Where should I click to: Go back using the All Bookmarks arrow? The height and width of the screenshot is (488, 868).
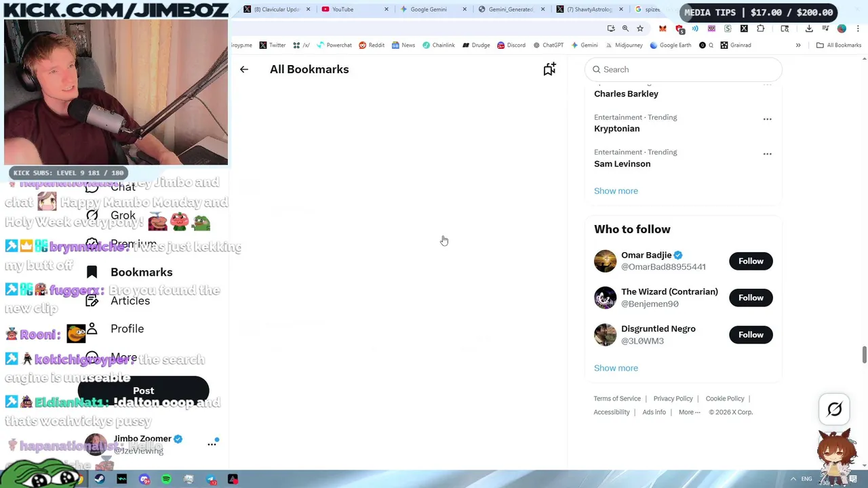coord(244,69)
